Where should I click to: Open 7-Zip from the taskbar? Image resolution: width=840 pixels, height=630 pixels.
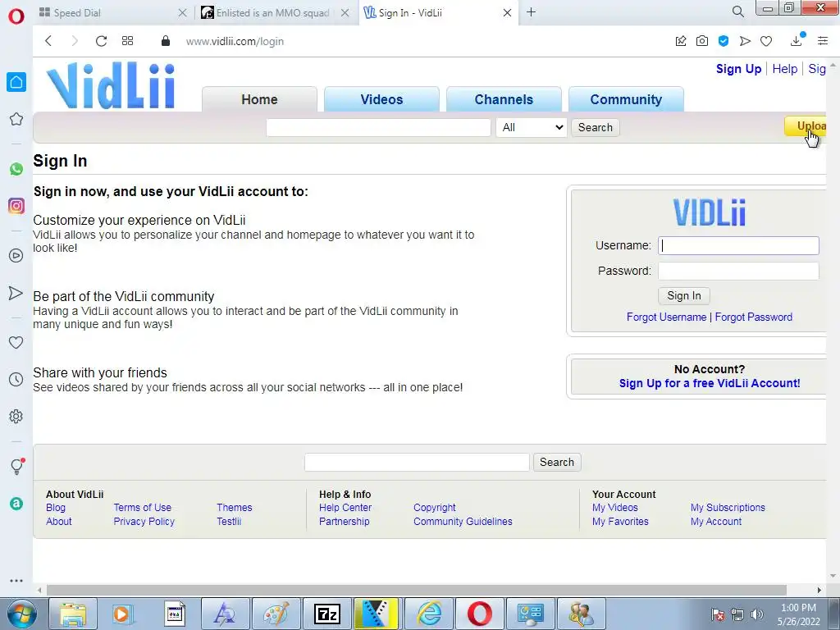[326, 614]
